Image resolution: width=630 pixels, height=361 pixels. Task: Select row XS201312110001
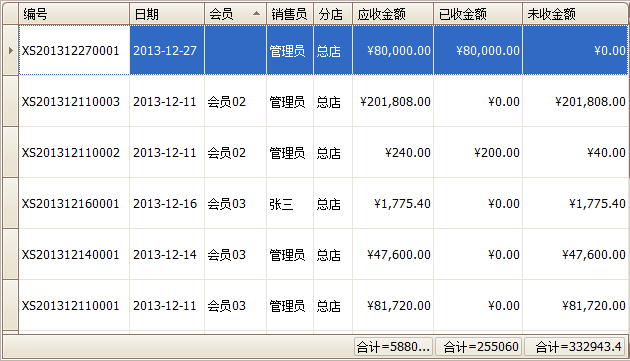(323, 306)
